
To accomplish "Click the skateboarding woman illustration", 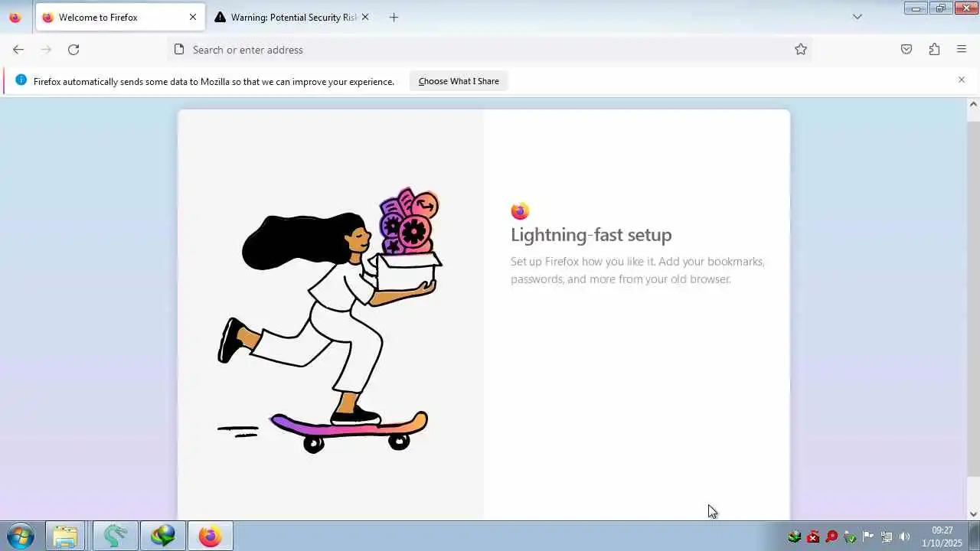I will pos(331,321).
